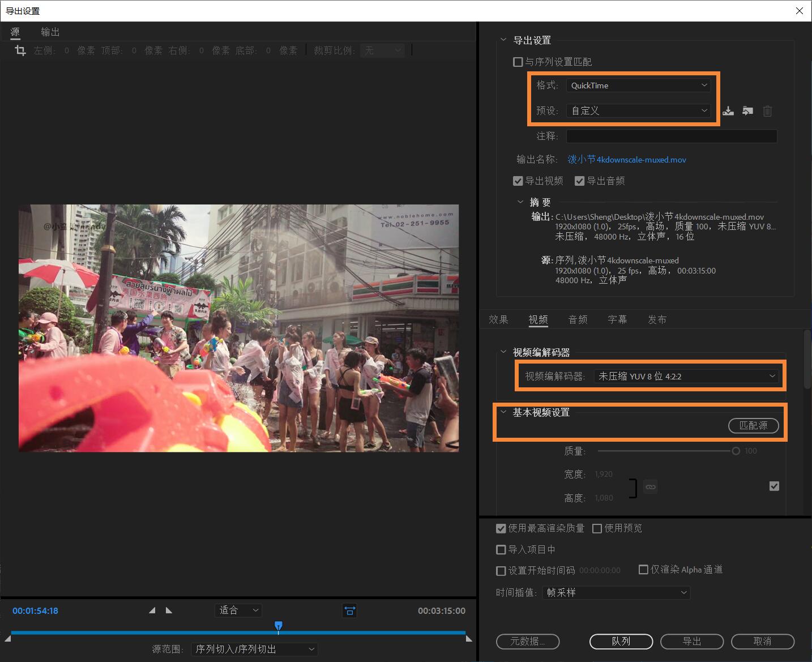The width and height of the screenshot is (812, 662).
Task: Open the output name .mov file link
Action: point(627,160)
